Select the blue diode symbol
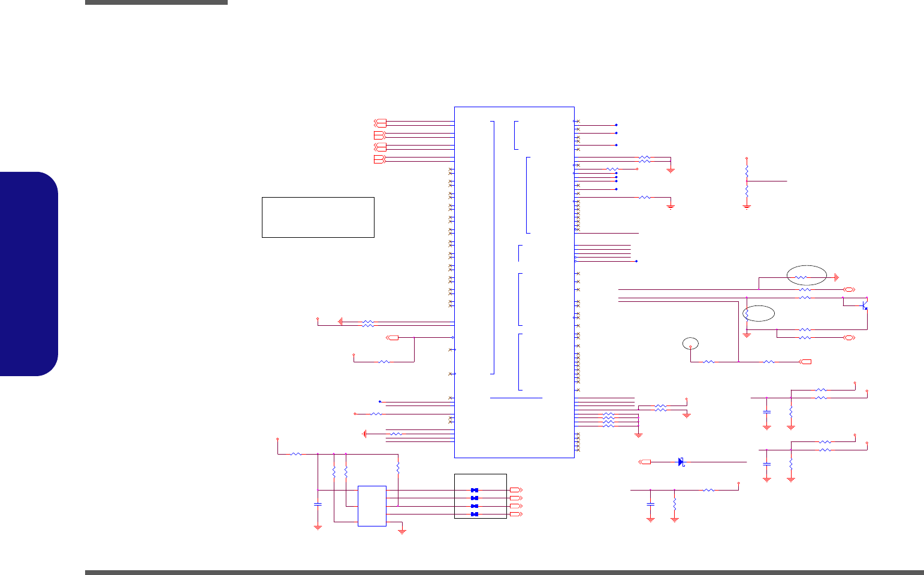This screenshot has width=924, height=575. (x=681, y=462)
